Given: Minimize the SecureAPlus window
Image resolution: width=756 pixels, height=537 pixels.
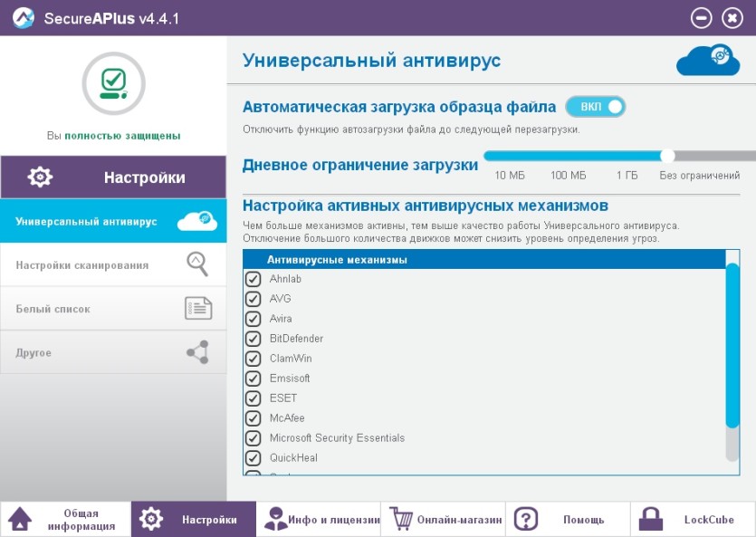Looking at the screenshot, I should [701, 18].
